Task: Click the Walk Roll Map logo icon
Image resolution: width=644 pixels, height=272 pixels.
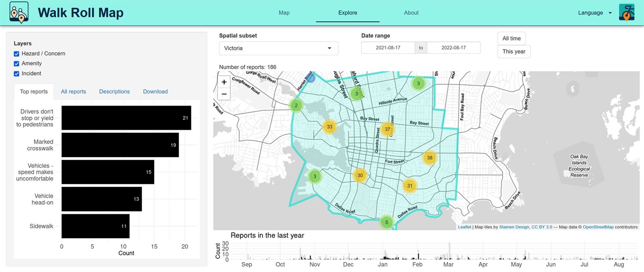Action: (x=19, y=13)
